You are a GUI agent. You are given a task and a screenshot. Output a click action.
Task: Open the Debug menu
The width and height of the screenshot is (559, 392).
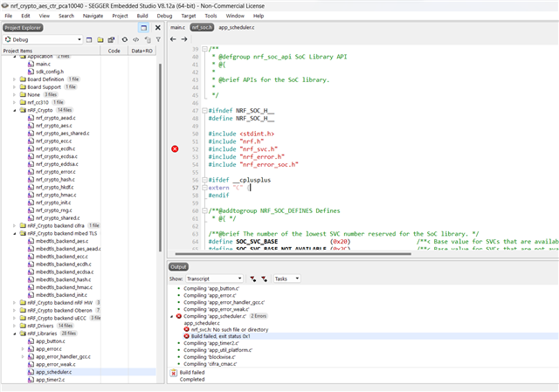point(164,16)
